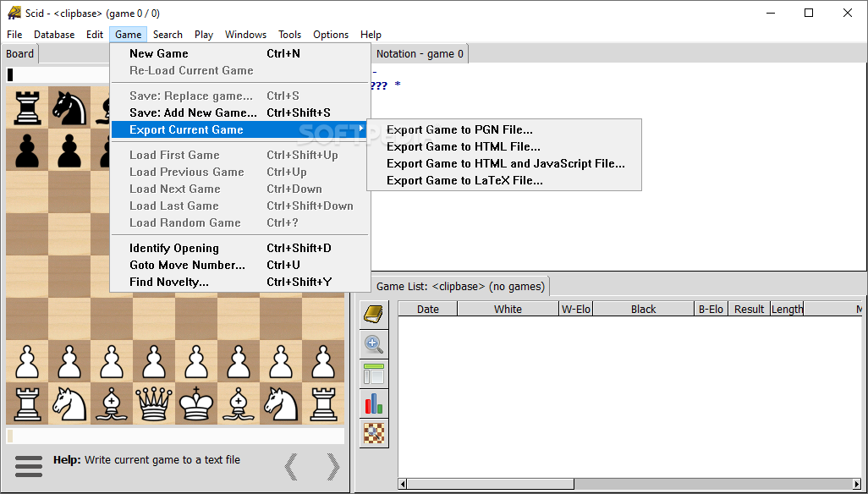Select the black rook on a8

click(x=27, y=107)
